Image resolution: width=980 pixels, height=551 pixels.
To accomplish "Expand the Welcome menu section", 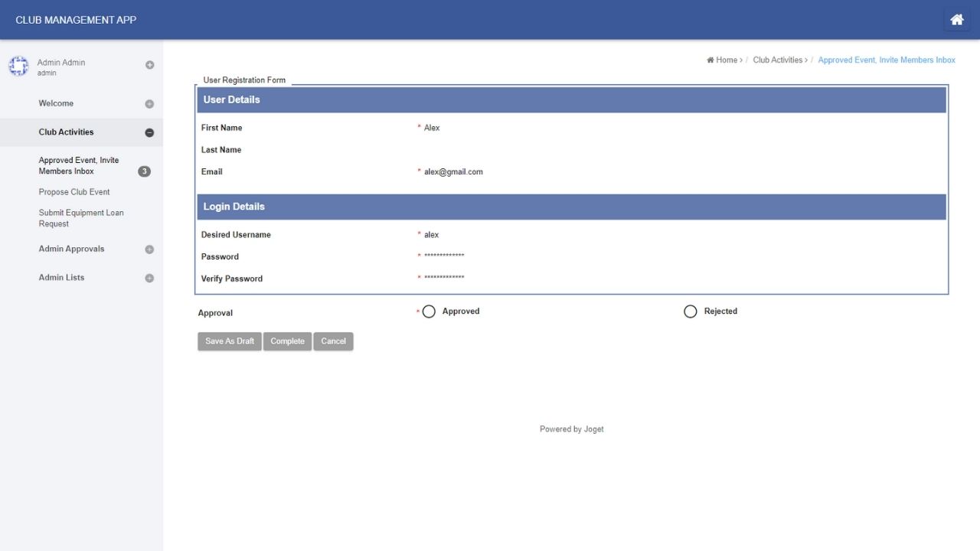I will tap(149, 104).
